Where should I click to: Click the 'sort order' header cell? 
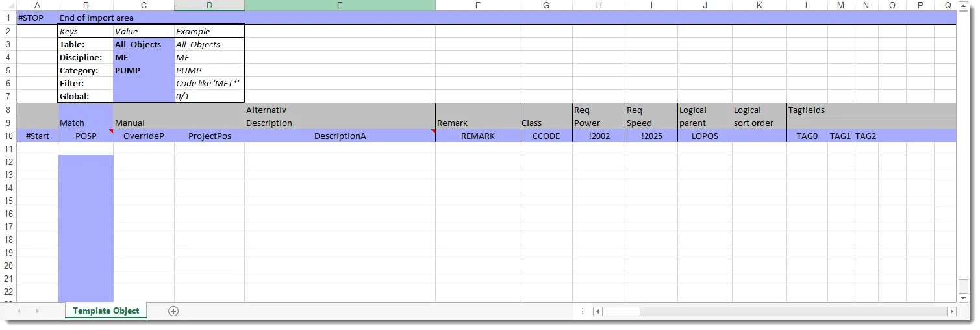tap(759, 123)
